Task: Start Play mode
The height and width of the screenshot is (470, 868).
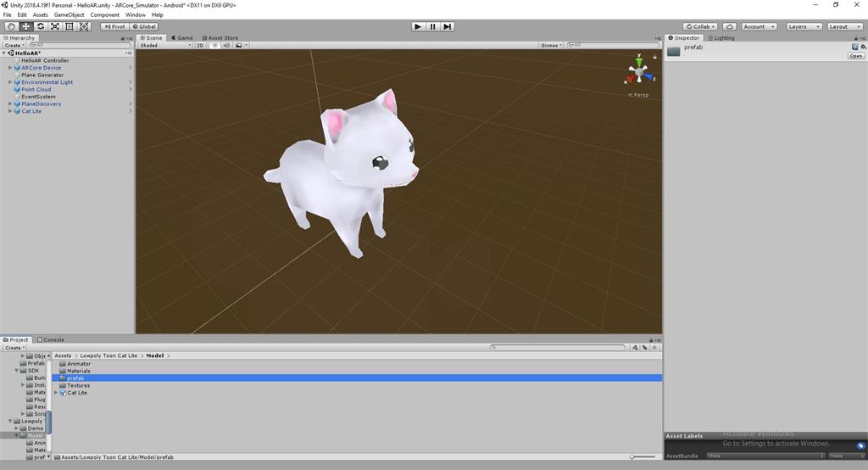Action: click(418, 26)
